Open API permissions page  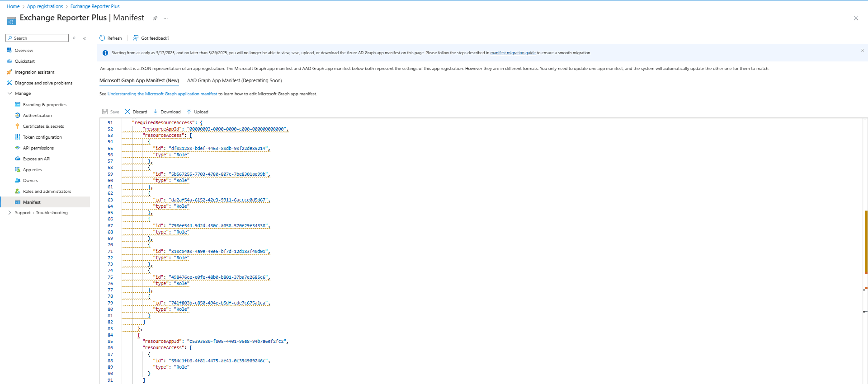click(x=38, y=148)
